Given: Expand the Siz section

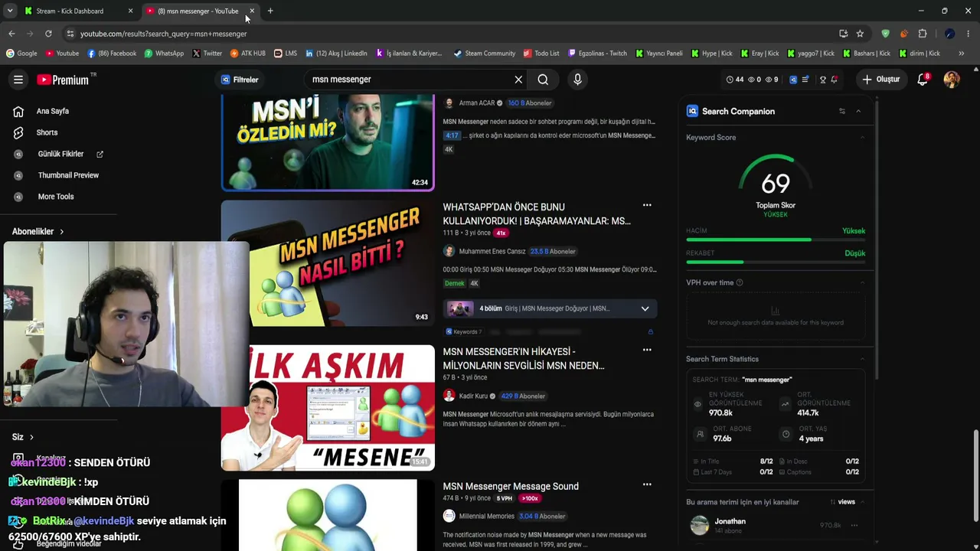Looking at the screenshot, I should [x=24, y=437].
